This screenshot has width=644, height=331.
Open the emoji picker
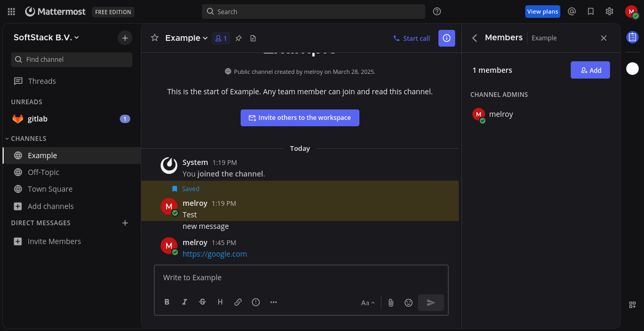(x=409, y=302)
